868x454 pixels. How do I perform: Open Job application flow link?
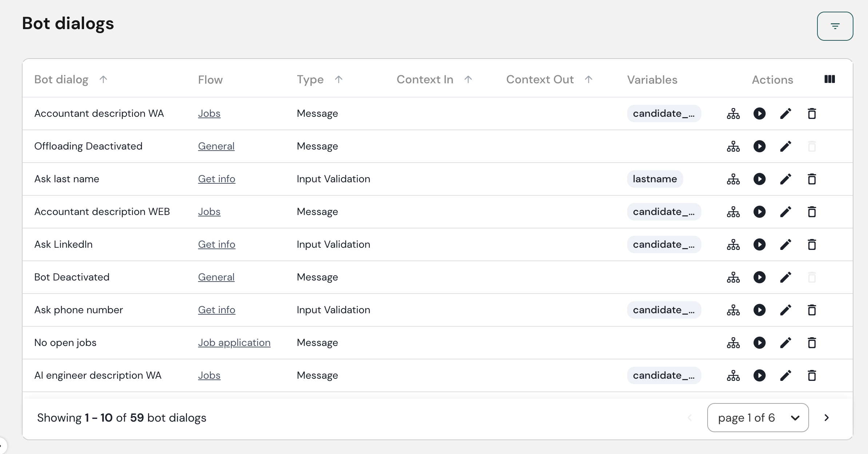pyautogui.click(x=234, y=343)
